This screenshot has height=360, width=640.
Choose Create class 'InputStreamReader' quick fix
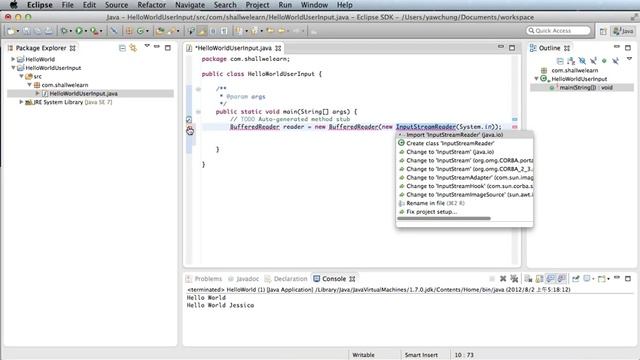tap(464, 143)
